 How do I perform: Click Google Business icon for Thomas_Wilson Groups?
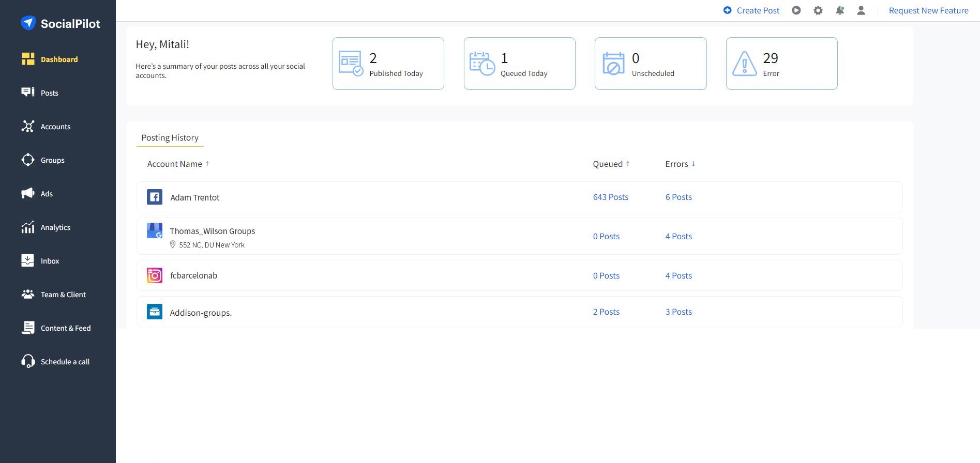pos(155,231)
